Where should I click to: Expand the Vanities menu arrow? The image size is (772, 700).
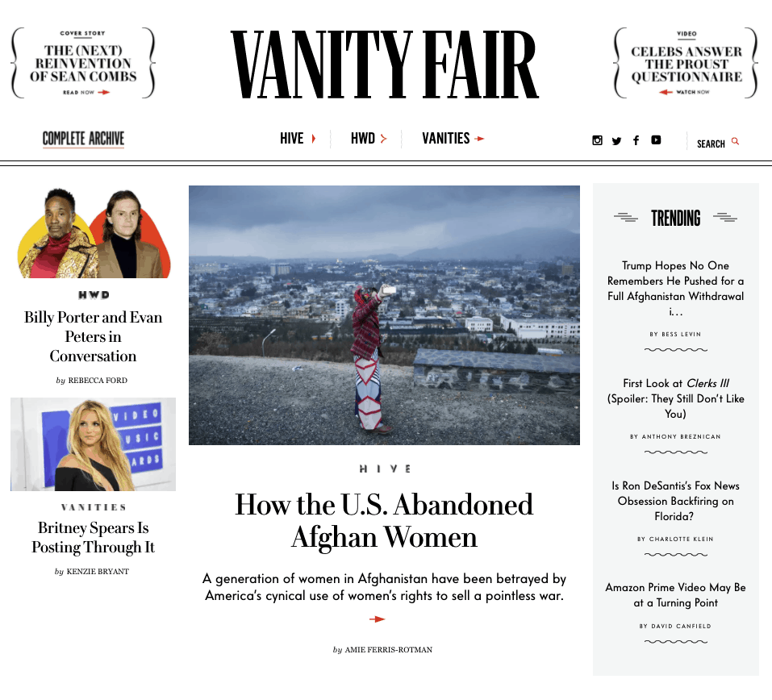[x=479, y=139]
